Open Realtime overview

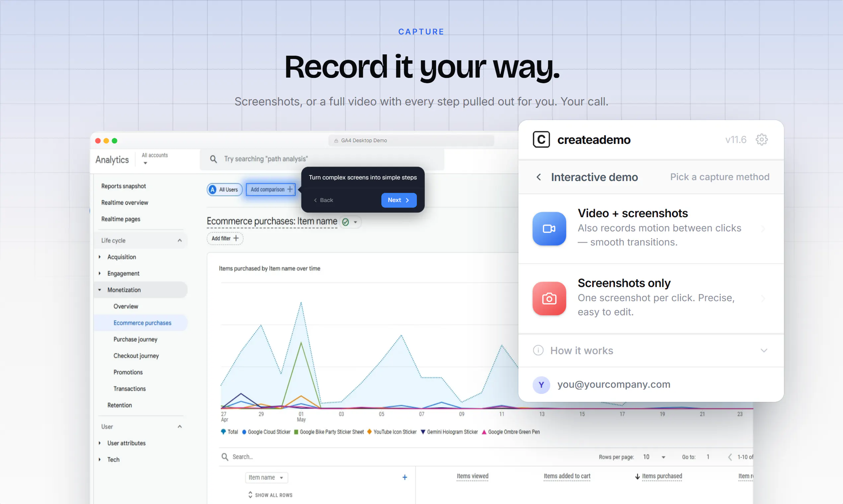click(125, 203)
